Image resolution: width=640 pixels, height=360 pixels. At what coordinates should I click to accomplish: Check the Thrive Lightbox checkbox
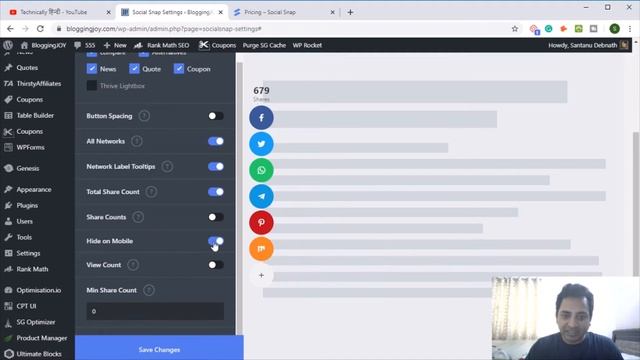tap(91, 86)
